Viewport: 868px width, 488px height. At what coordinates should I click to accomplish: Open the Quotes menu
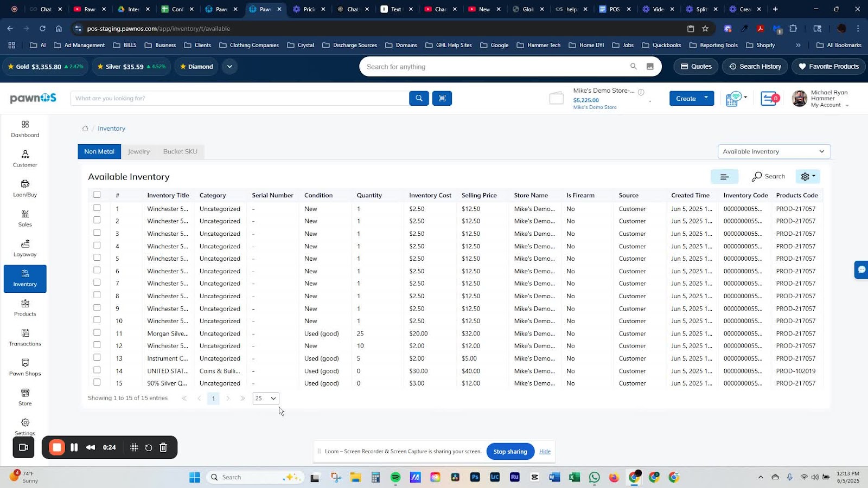coord(696,67)
